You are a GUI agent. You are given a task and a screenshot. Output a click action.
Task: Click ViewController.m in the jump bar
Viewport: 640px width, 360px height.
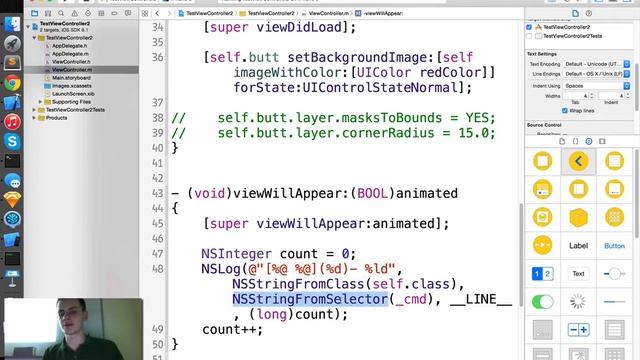coord(325,13)
